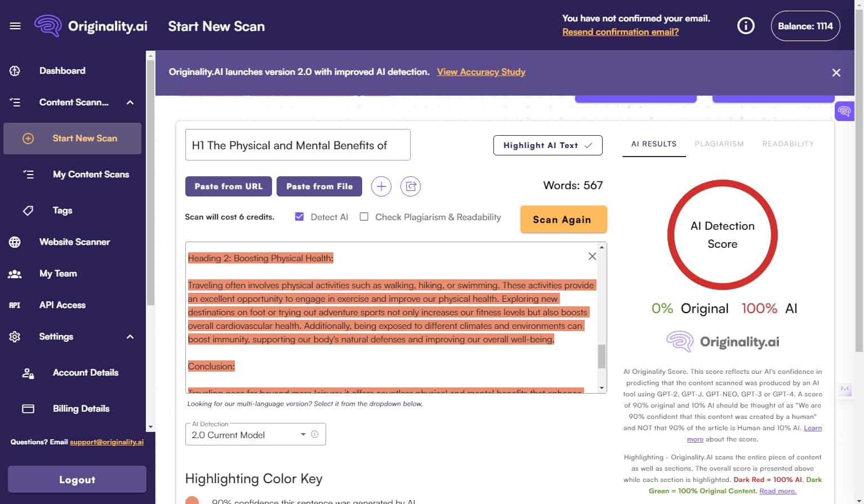This screenshot has width=864, height=504.
Task: Select the Tags sidebar icon
Action: click(x=28, y=211)
